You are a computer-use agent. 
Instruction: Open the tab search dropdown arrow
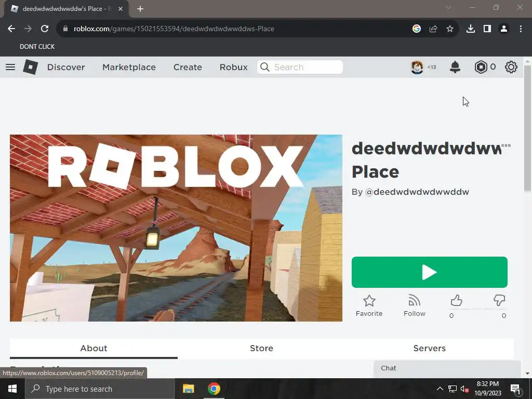click(x=448, y=7)
